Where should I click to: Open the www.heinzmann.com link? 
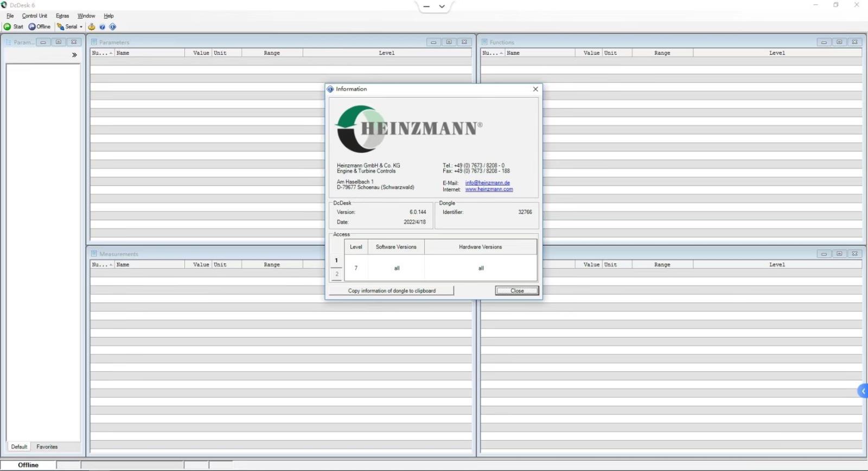pos(489,189)
